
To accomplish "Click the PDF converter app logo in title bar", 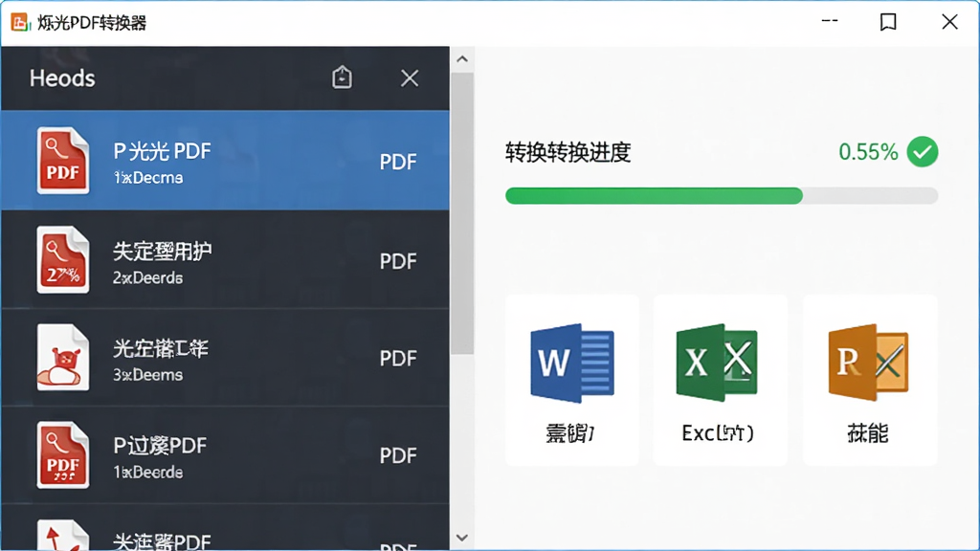I will [x=20, y=23].
